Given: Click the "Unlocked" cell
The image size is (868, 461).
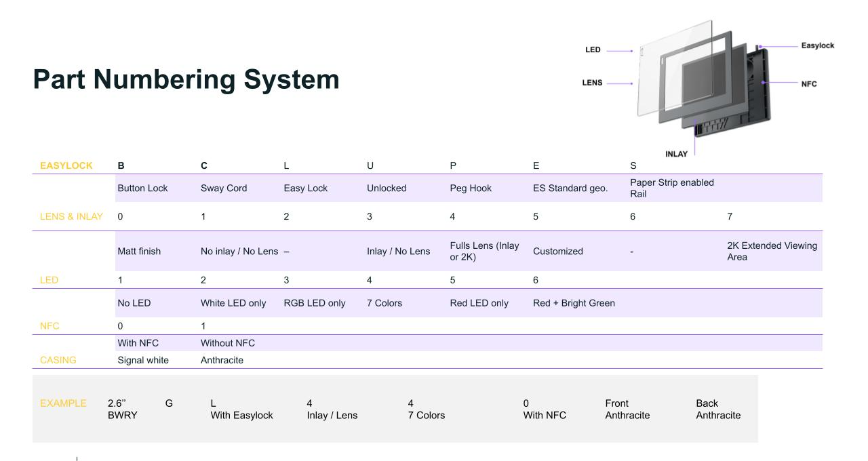Looking at the screenshot, I should (x=387, y=188).
